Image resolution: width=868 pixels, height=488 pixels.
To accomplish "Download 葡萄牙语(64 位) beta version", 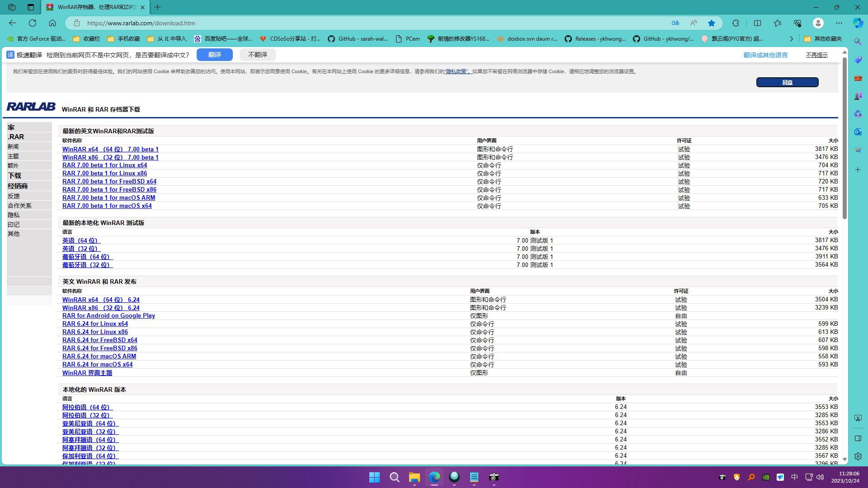I will point(87,257).
